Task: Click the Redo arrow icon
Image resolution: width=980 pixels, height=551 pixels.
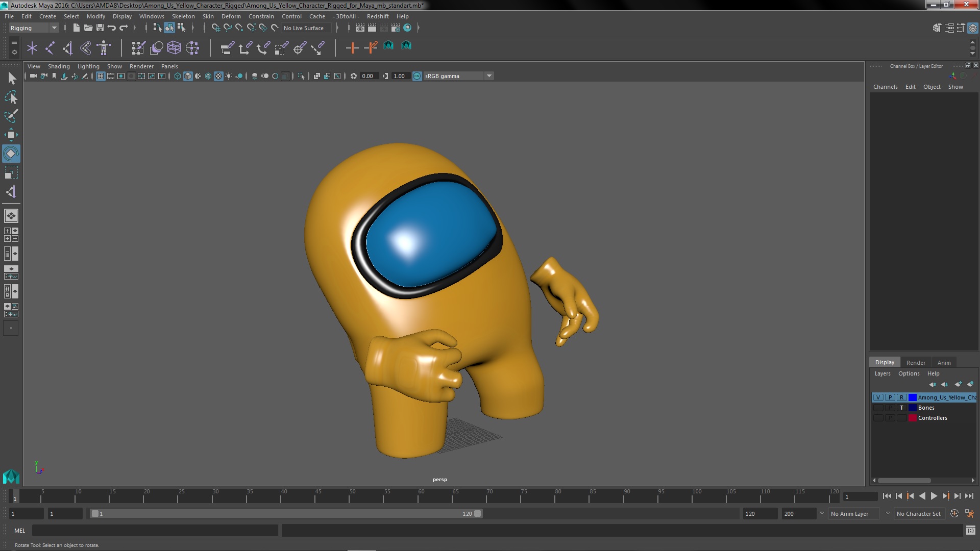Action: point(124,28)
